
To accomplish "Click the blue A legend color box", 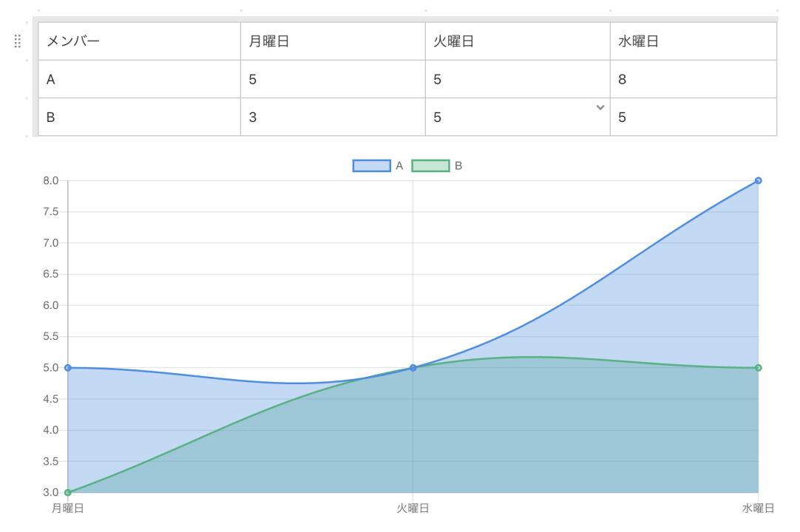I will 371,166.
